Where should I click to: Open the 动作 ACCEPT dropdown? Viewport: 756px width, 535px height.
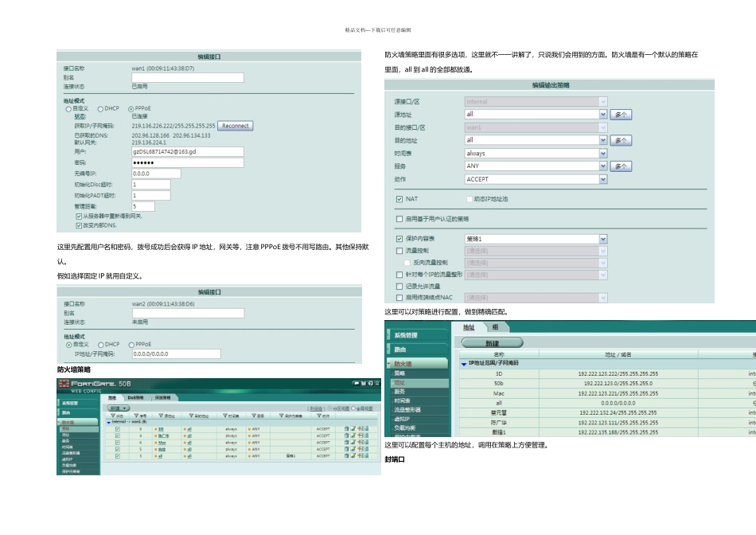(x=602, y=179)
